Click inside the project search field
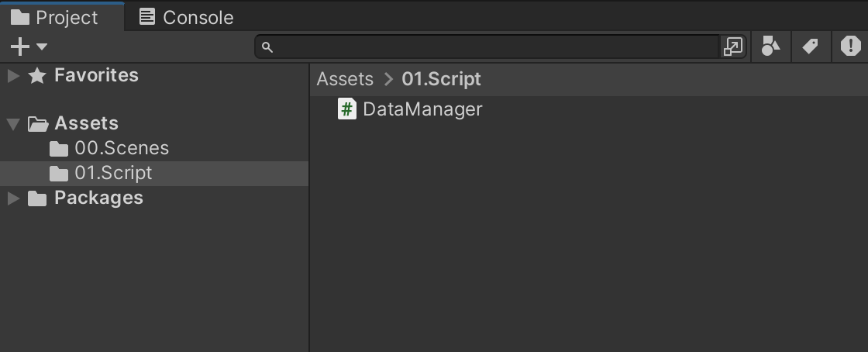This screenshot has width=868, height=352. tap(497, 47)
